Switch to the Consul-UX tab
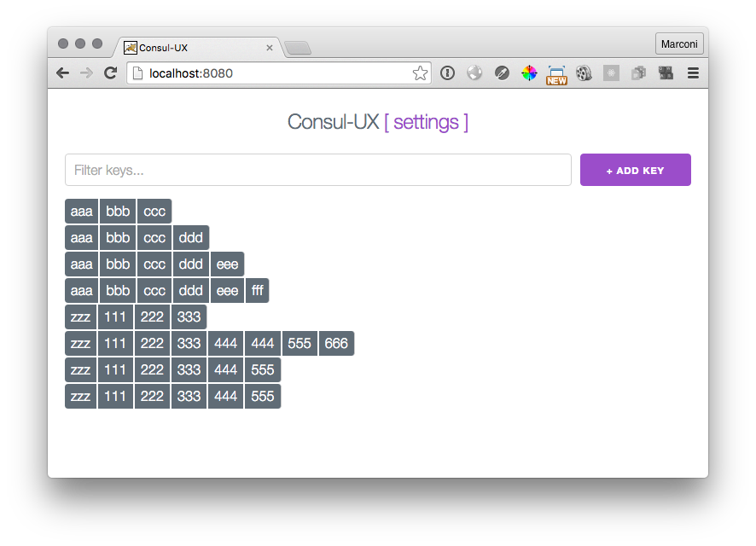The image size is (756, 546). [198, 48]
